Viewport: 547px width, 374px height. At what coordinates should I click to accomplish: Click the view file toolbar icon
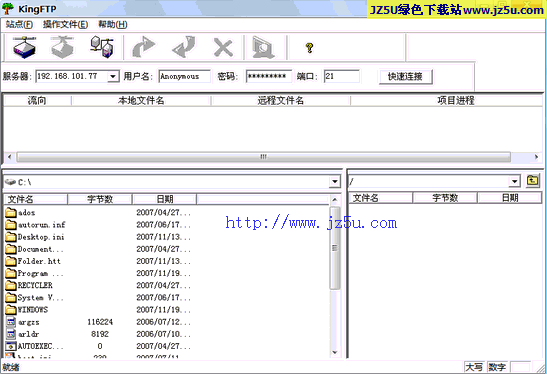tap(263, 47)
